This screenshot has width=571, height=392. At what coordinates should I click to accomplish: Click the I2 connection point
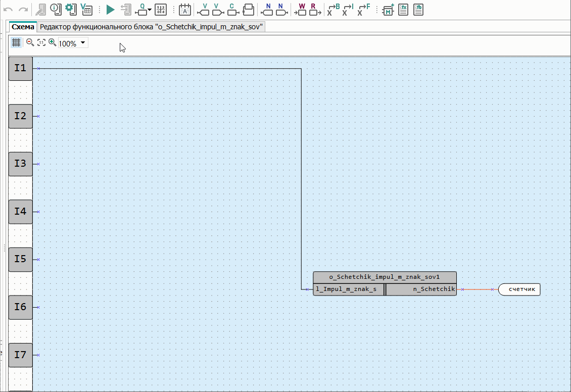pos(38,117)
